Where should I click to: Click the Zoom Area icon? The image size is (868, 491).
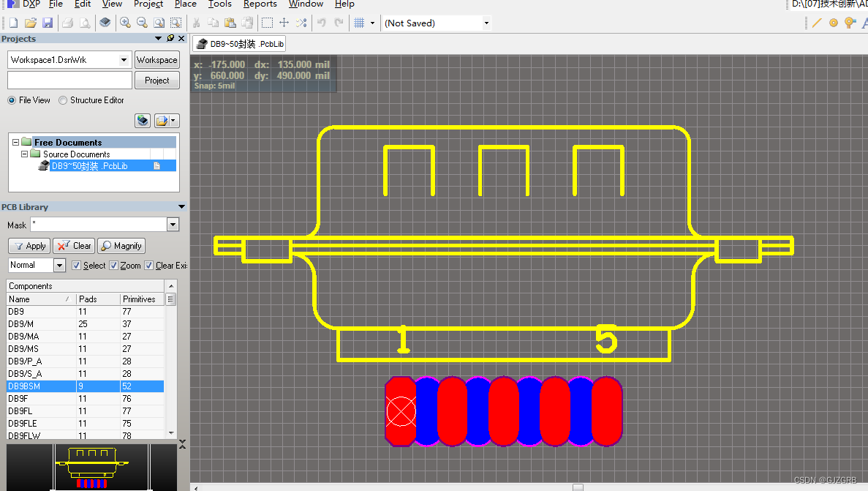click(176, 23)
